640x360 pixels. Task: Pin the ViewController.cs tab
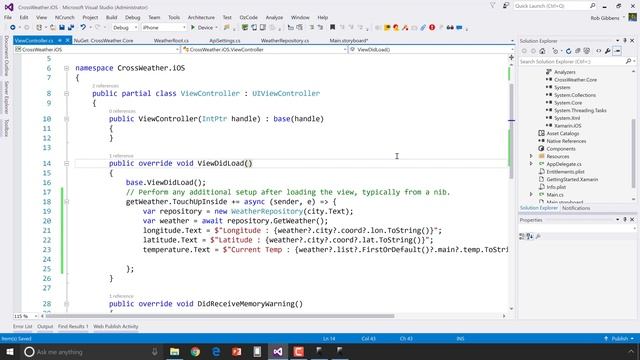[60, 40]
